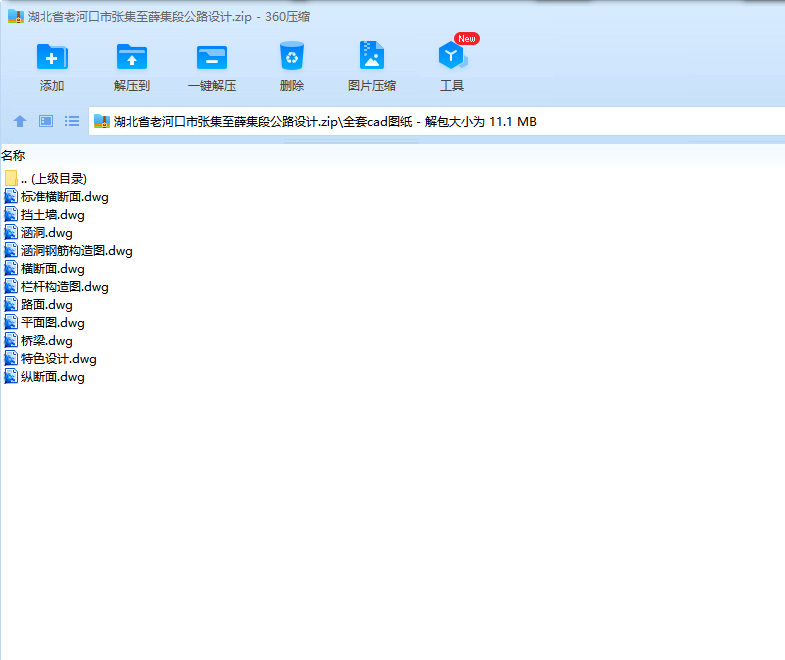785x660 pixels.
Task: Click the archive icon in the address bar
Action: click(102, 121)
